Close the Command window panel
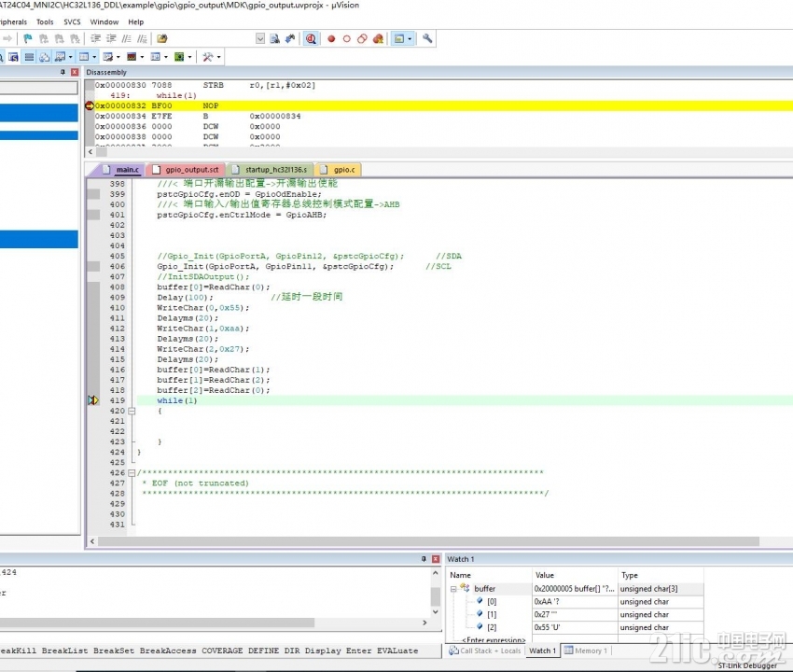This screenshot has width=793, height=672. click(436, 559)
